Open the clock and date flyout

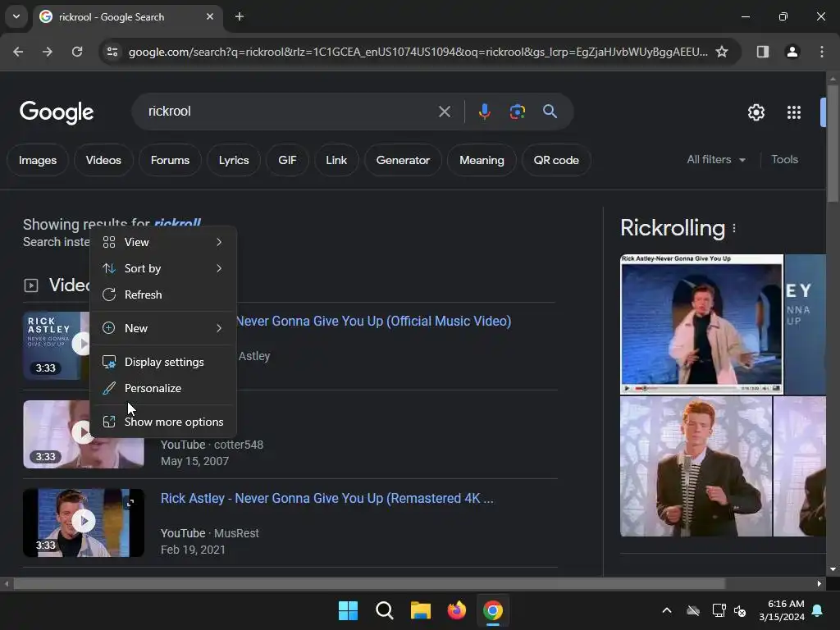[x=782, y=610]
